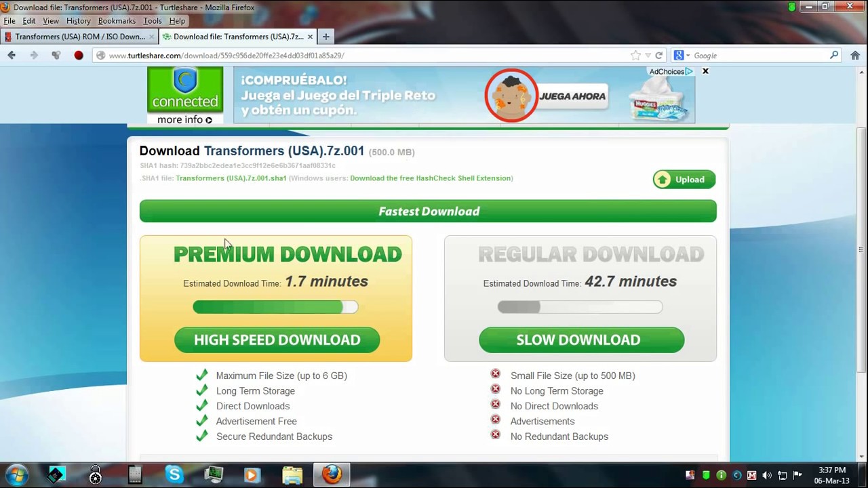Click the connected 'more info' ad link
The image size is (868, 488).
click(x=184, y=120)
